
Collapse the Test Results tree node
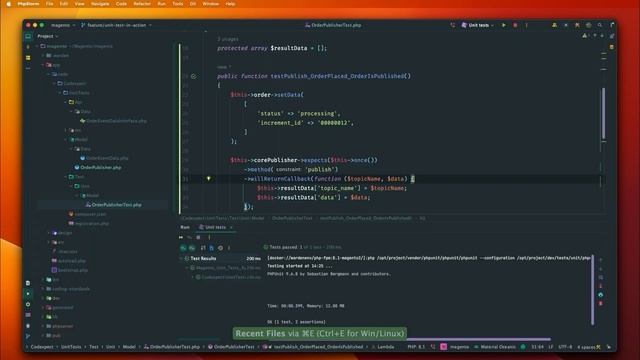[x=182, y=258]
